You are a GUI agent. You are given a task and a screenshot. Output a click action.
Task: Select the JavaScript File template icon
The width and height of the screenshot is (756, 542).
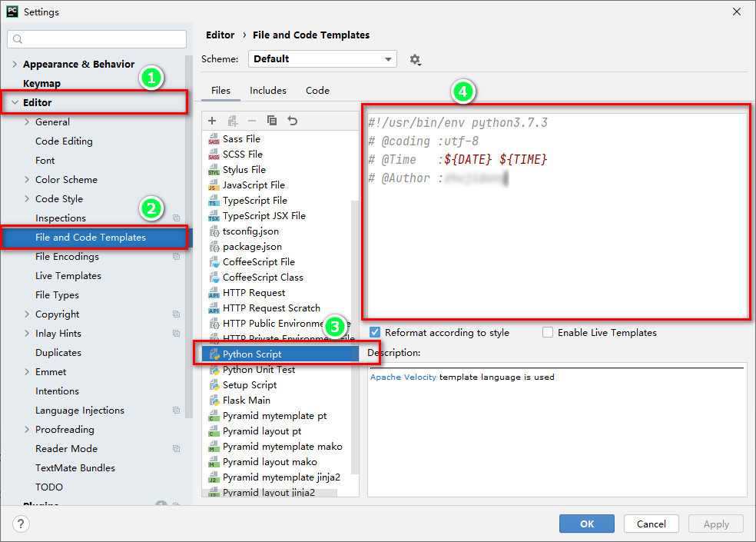[214, 185]
